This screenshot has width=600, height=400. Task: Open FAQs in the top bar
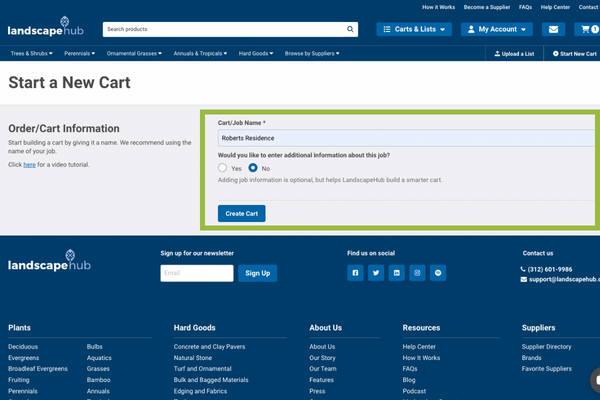click(x=525, y=7)
